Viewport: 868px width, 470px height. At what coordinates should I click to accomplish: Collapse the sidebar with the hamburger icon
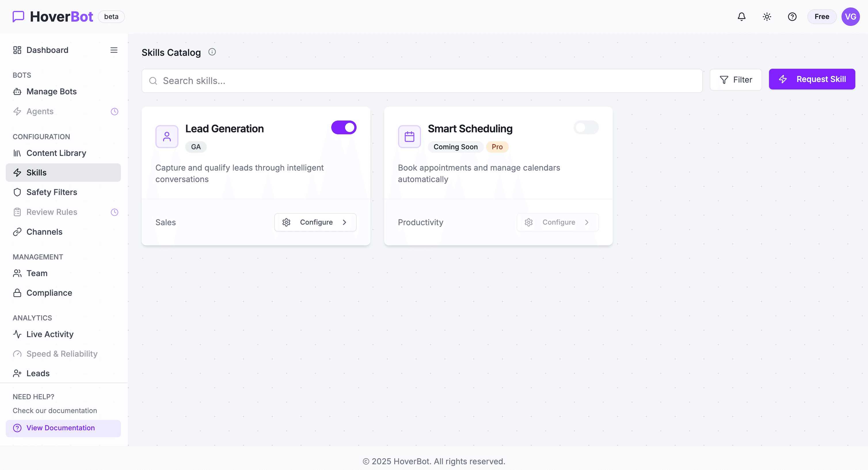pos(114,50)
